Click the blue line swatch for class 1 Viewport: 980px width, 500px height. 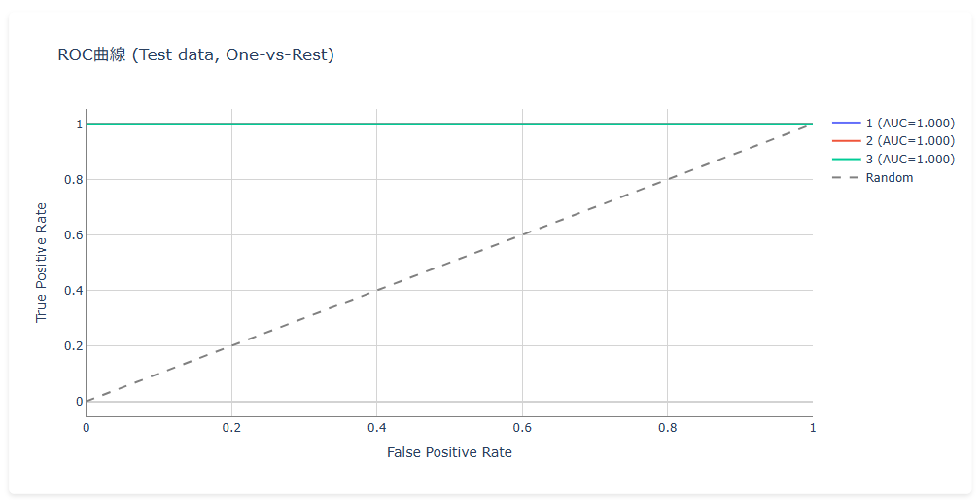(847, 124)
